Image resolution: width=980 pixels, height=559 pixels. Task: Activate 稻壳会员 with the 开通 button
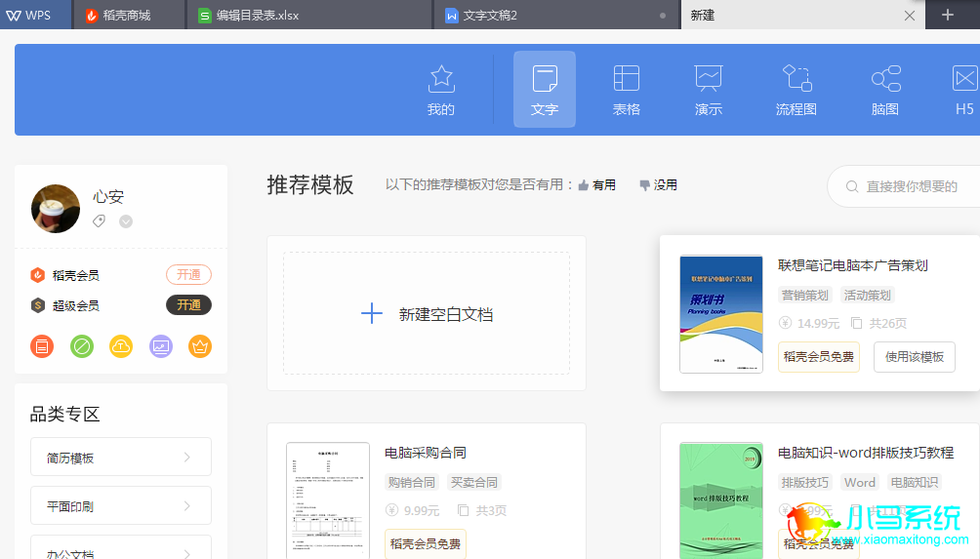pos(188,275)
